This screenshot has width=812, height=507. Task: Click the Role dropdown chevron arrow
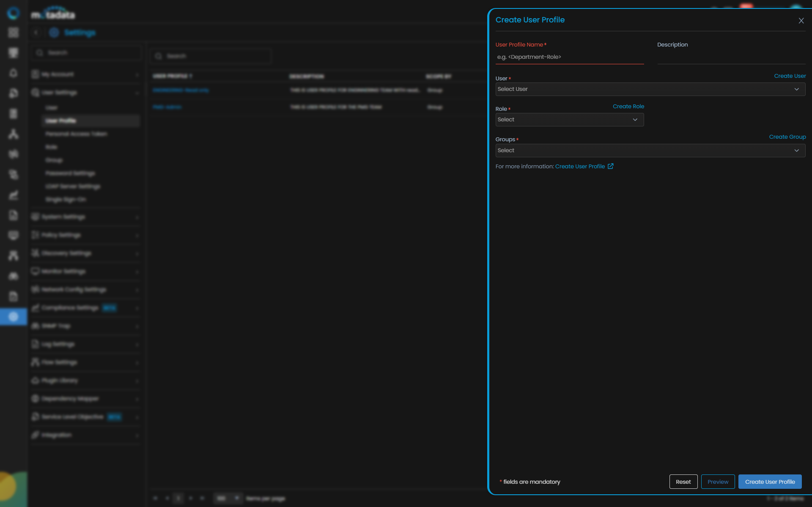(635, 120)
